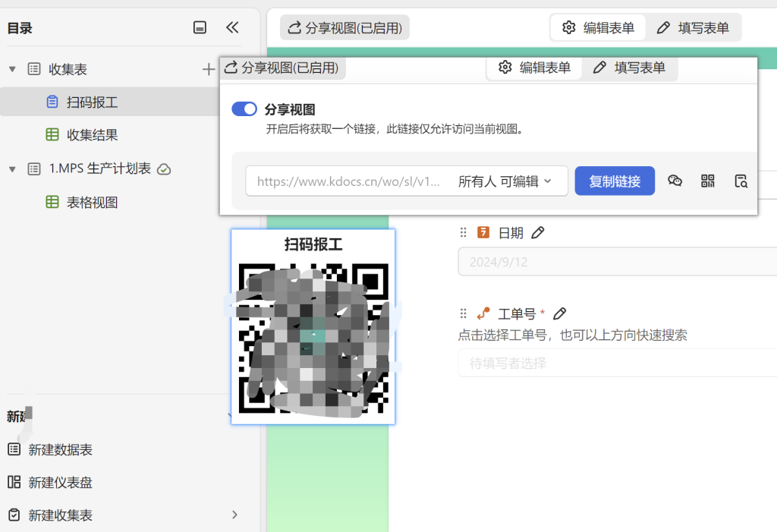Click the 日期 input showing 2024/9/12
Viewport: 777px width, 532px height.
(x=618, y=262)
